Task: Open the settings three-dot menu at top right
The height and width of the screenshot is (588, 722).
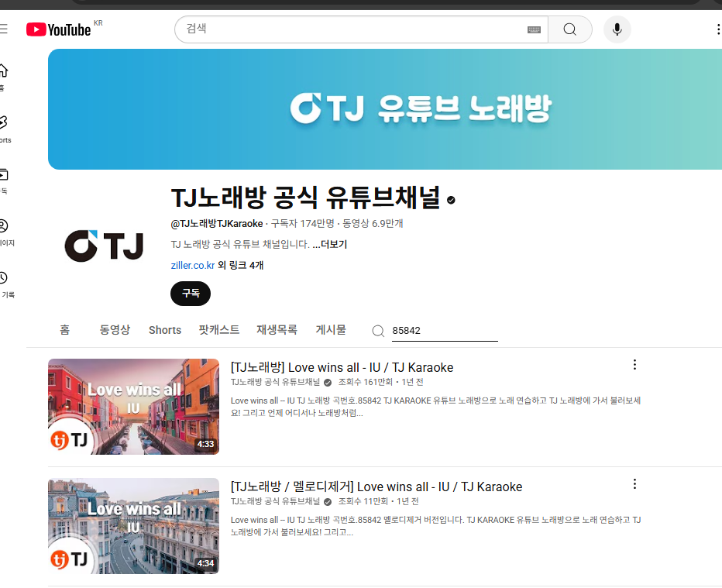Action: tap(717, 29)
